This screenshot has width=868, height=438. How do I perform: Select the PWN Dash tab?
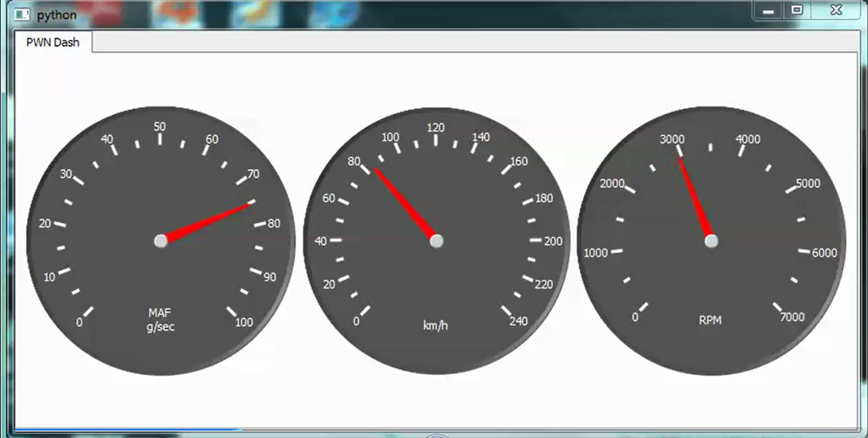coord(53,42)
